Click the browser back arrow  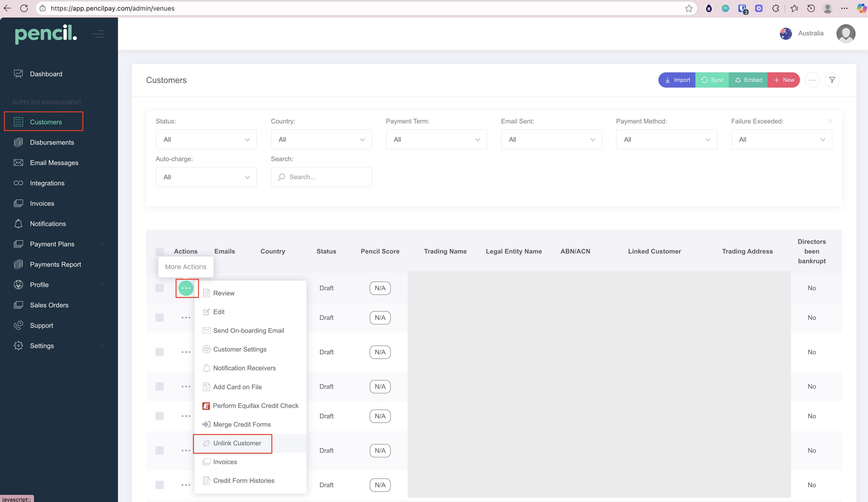pyautogui.click(x=7, y=8)
